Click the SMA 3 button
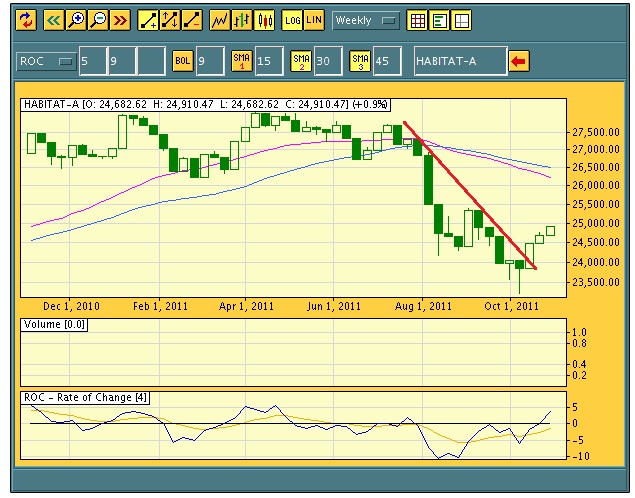Viewport: 635px width, 498px height. (360, 62)
